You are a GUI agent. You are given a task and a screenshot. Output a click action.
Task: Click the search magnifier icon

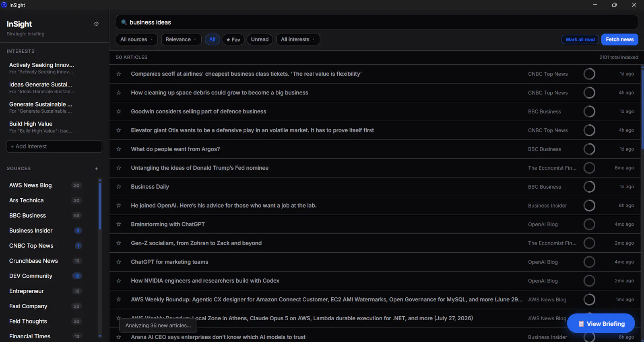click(124, 23)
